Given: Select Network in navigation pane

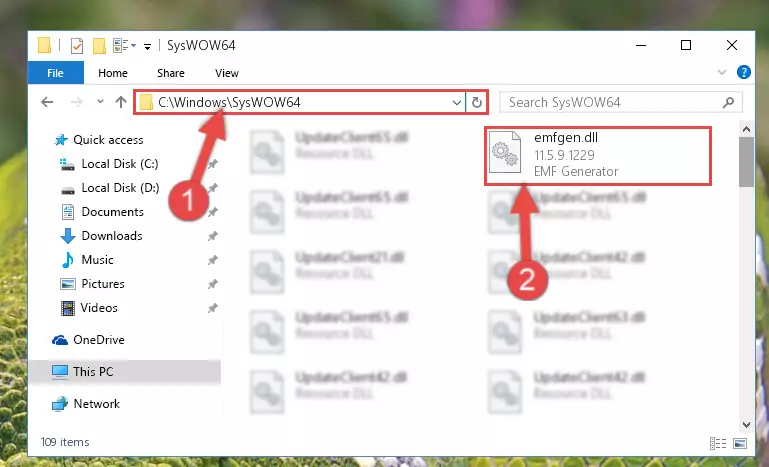Looking at the screenshot, I should pyautogui.click(x=96, y=403).
